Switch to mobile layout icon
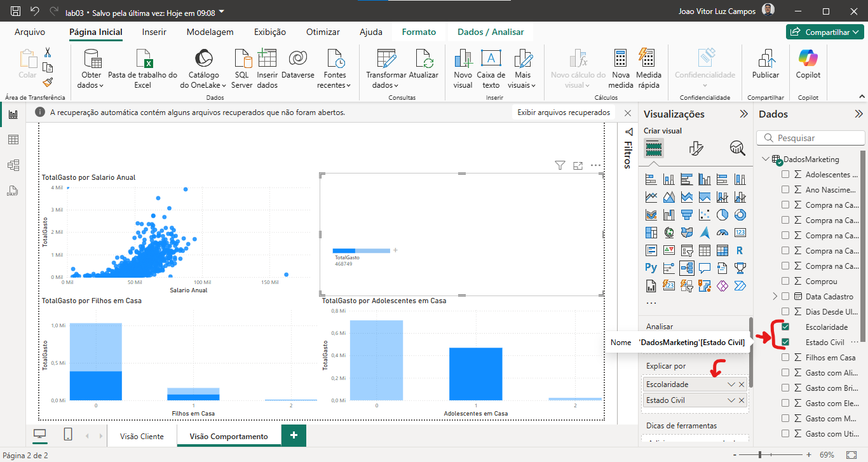Viewport: 868px width, 462px height. 68,434
